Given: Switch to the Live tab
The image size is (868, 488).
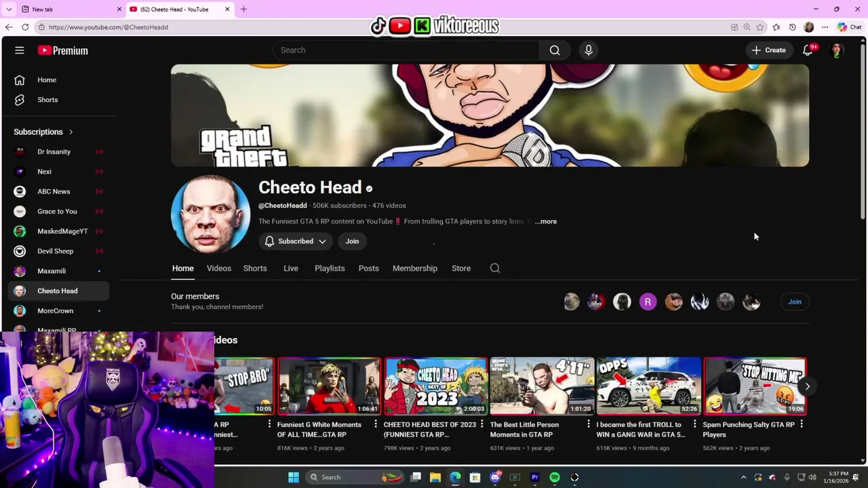Looking at the screenshot, I should pos(291,268).
